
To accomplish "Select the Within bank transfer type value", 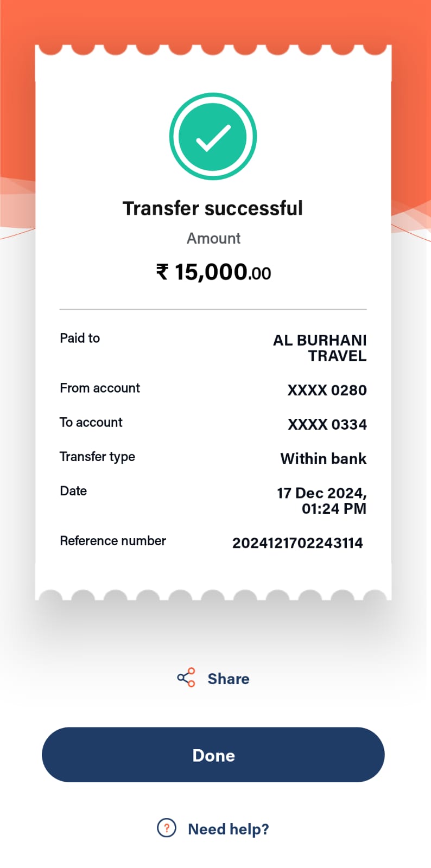I will [324, 458].
